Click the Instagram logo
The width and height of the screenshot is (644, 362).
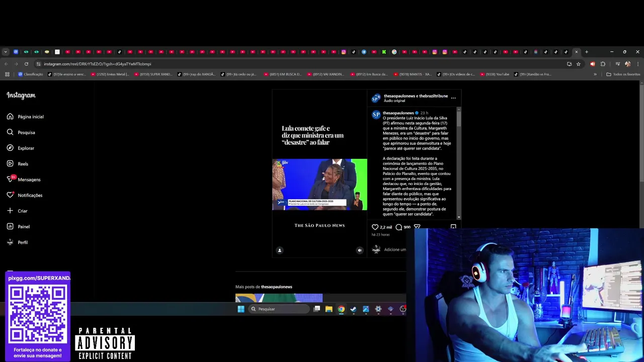(x=21, y=95)
